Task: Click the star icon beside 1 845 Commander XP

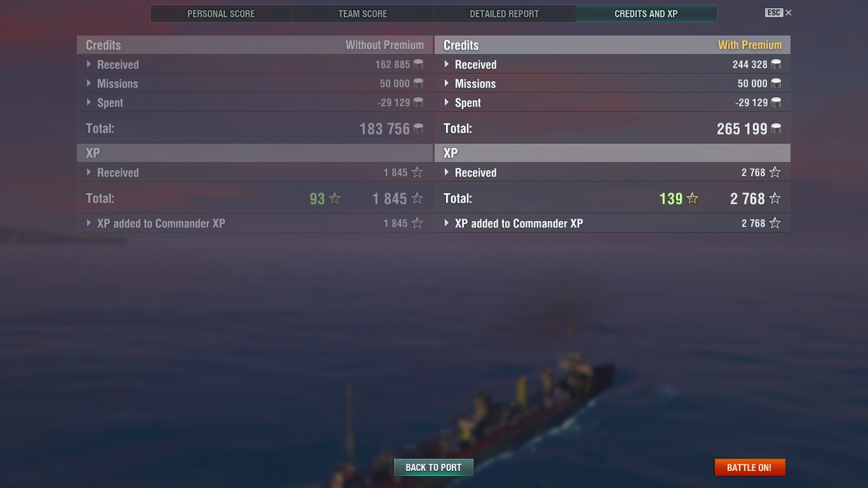Action: coord(417,223)
